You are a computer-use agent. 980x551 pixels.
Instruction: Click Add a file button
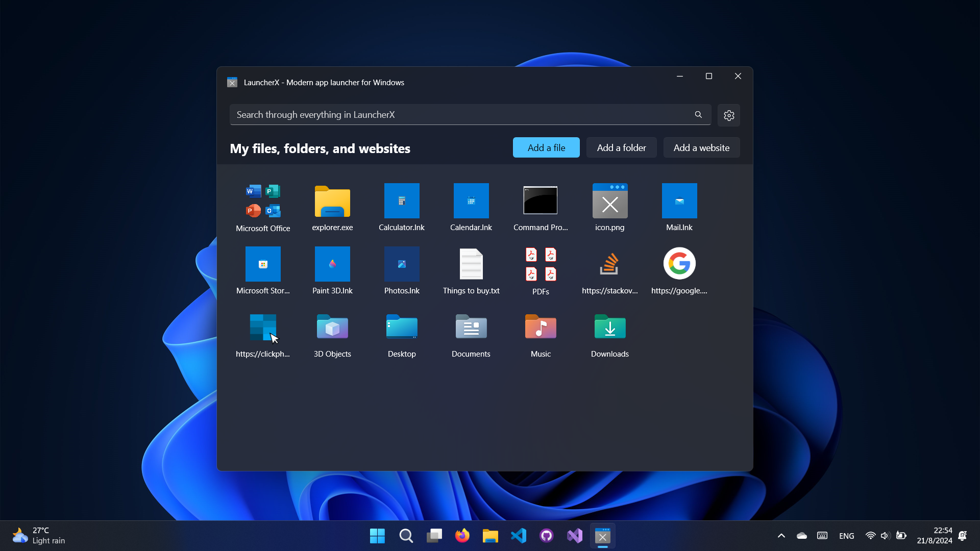pyautogui.click(x=546, y=147)
